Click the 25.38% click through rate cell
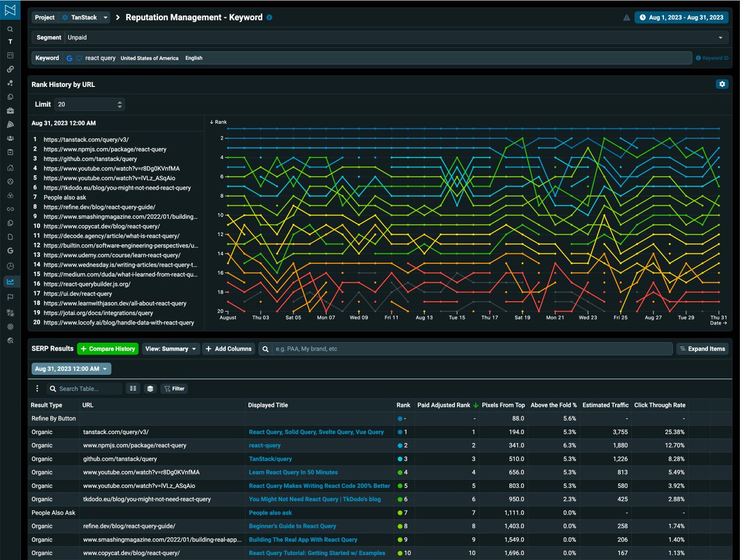The height and width of the screenshot is (560, 740). point(675,432)
